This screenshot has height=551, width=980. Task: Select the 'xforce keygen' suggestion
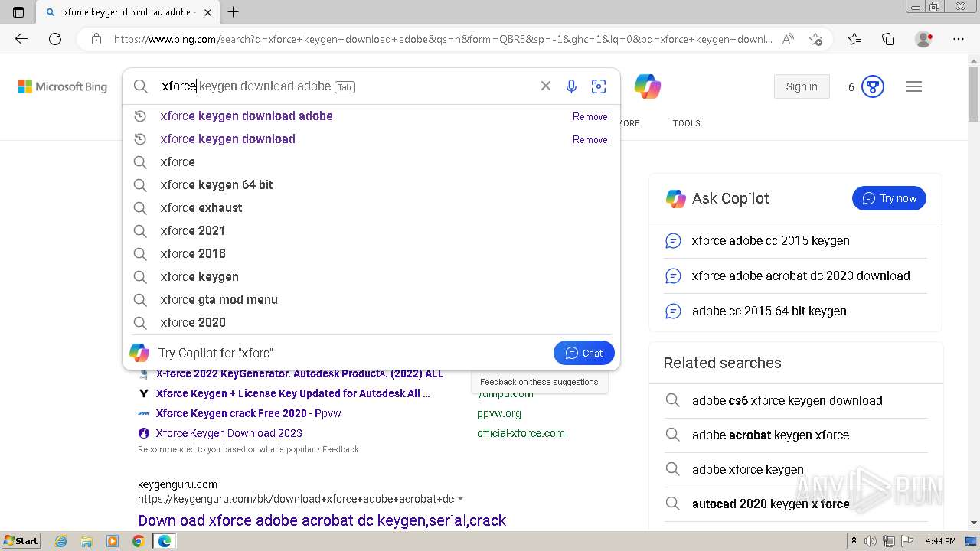point(371,277)
